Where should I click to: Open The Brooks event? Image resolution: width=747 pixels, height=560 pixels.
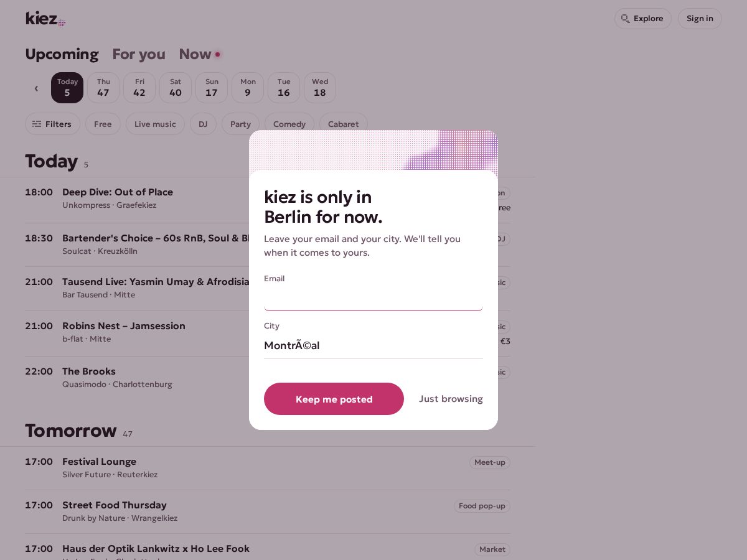89,371
